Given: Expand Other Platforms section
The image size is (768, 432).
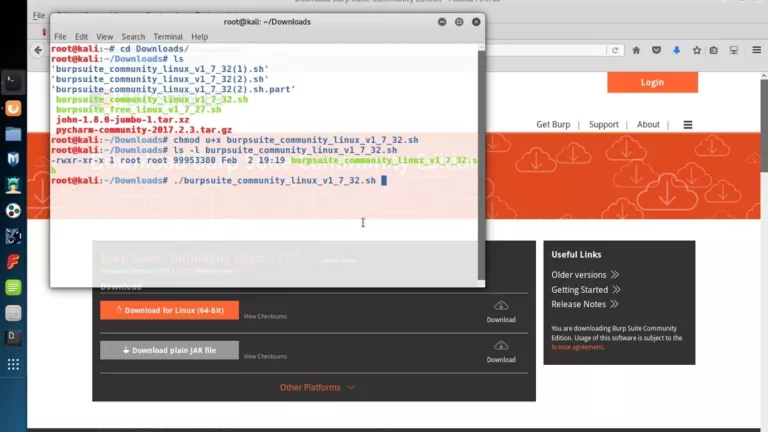Looking at the screenshot, I should pyautogui.click(x=317, y=387).
